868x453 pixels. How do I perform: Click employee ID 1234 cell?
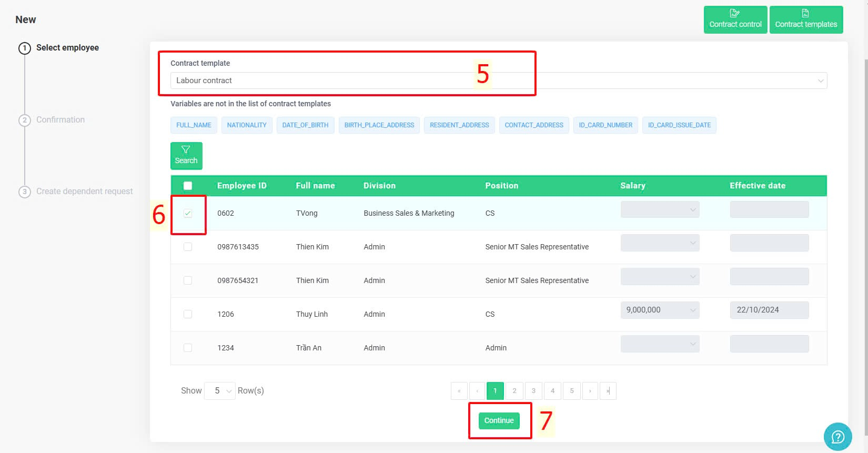[x=226, y=348]
